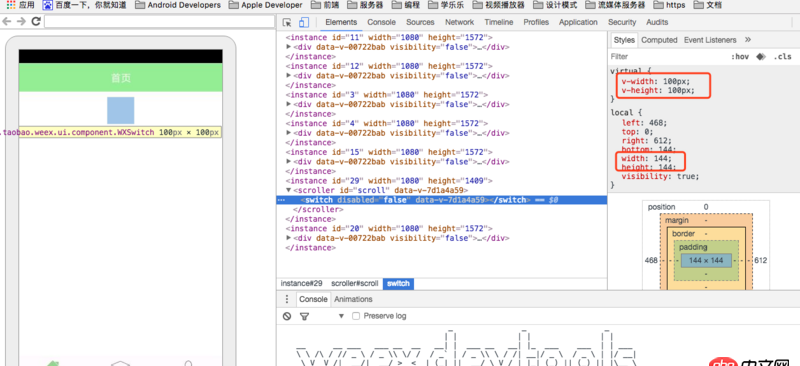
Task: Click the 首页 header in phone preview
Action: (x=120, y=78)
